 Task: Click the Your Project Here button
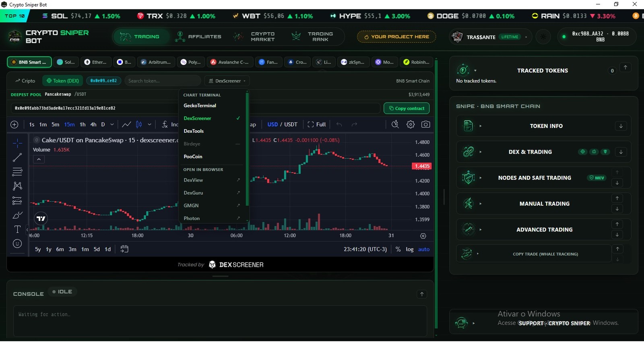pyautogui.click(x=396, y=37)
